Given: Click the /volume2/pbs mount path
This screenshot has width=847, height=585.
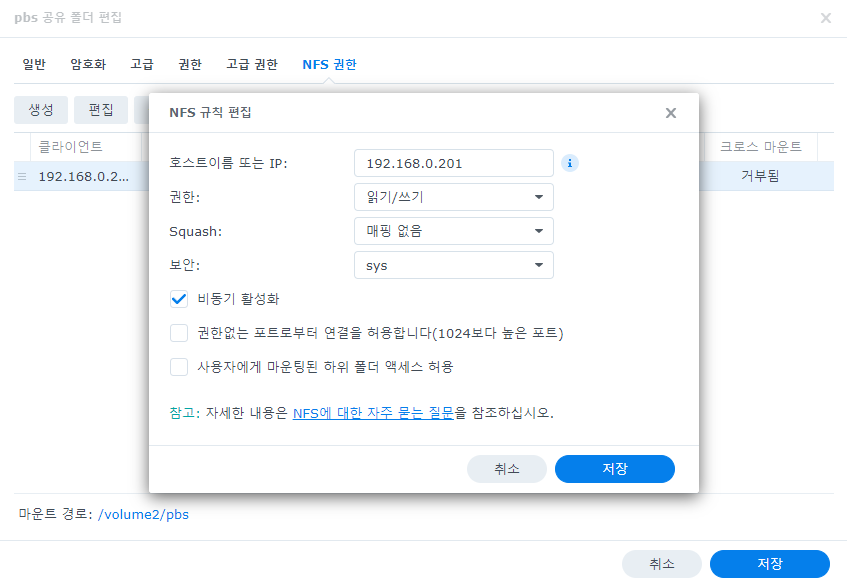Looking at the screenshot, I should pyautogui.click(x=143, y=514).
